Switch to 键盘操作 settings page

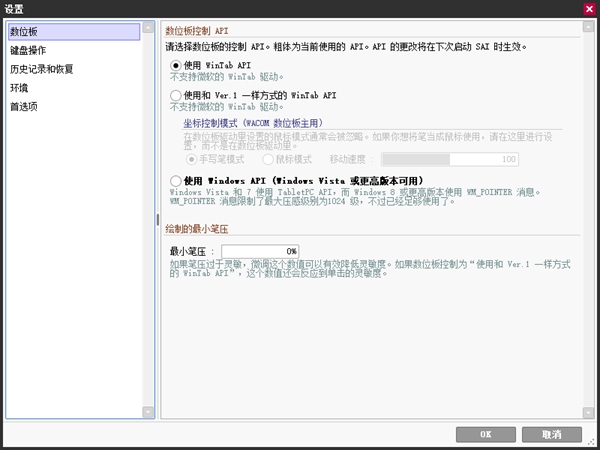pyautogui.click(x=28, y=50)
